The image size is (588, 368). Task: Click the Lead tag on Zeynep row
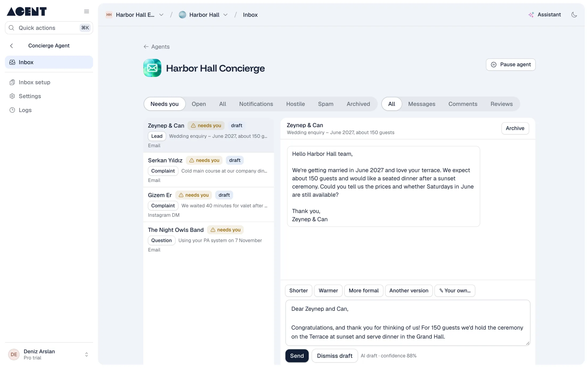[x=157, y=136]
